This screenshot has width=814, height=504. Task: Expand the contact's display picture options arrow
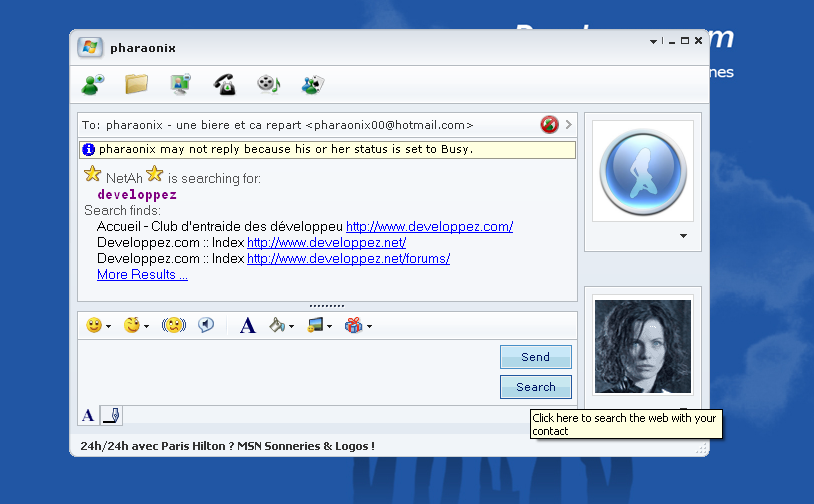[683, 237]
